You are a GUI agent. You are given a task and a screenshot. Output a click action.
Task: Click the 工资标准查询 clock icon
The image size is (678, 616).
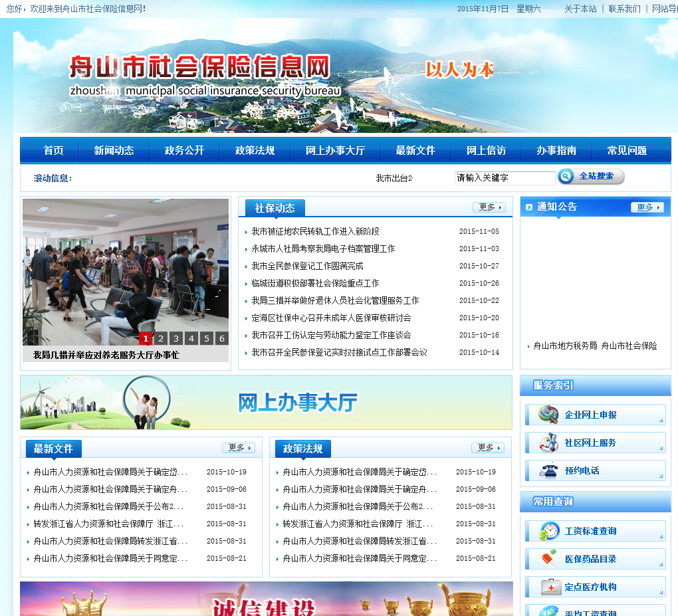point(548,531)
